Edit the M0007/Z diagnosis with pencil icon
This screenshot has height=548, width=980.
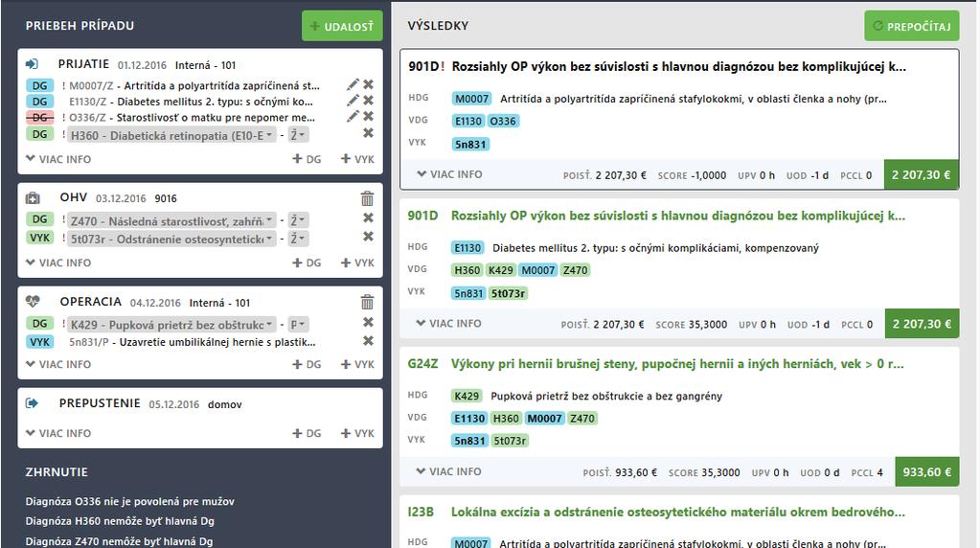point(353,84)
